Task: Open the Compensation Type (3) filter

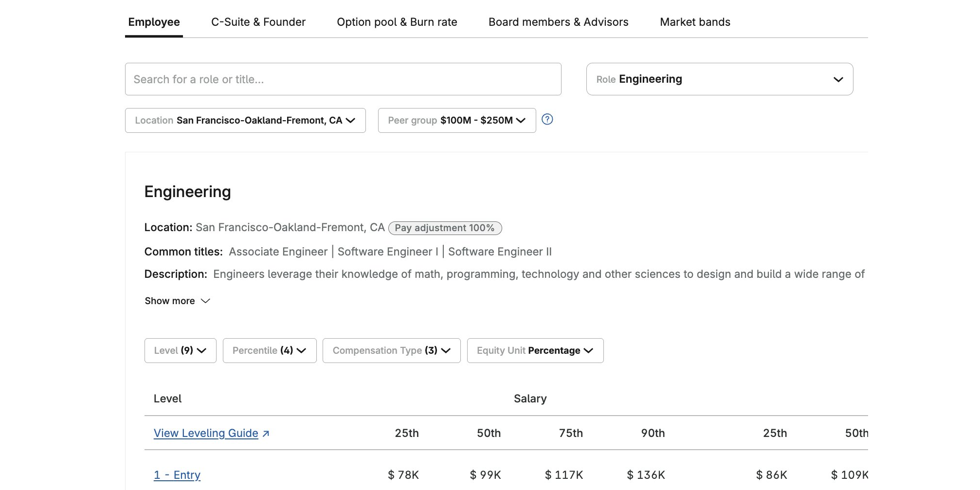Action: pyautogui.click(x=391, y=350)
